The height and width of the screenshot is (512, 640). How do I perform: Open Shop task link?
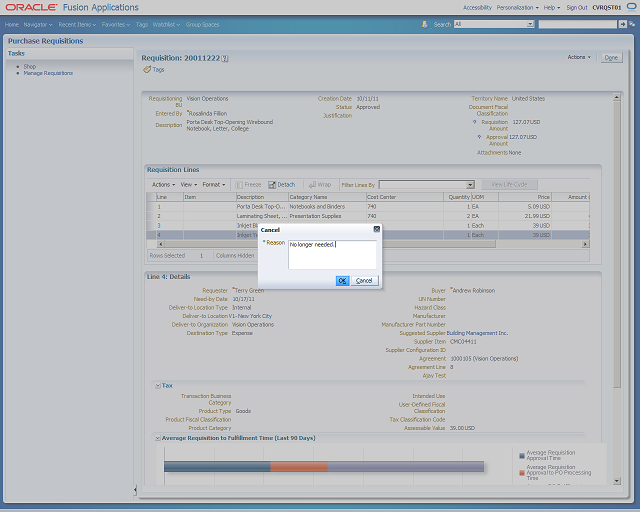30,66
